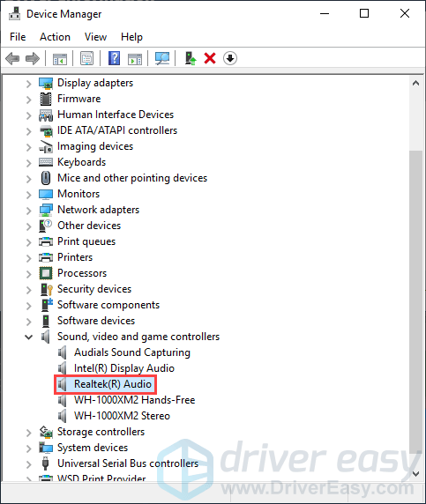
Task: Select WH-1000XM2 Stereo device
Action: coord(122,416)
